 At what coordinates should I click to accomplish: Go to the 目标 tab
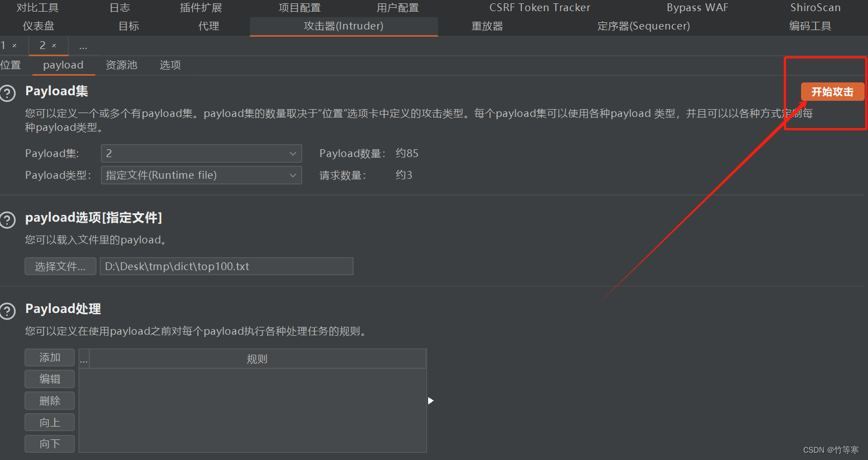(129, 26)
